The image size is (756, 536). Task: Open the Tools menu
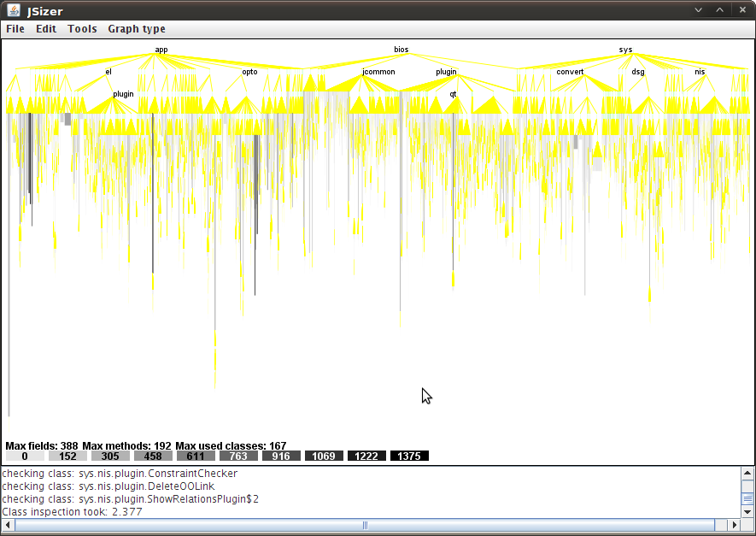[x=83, y=29]
